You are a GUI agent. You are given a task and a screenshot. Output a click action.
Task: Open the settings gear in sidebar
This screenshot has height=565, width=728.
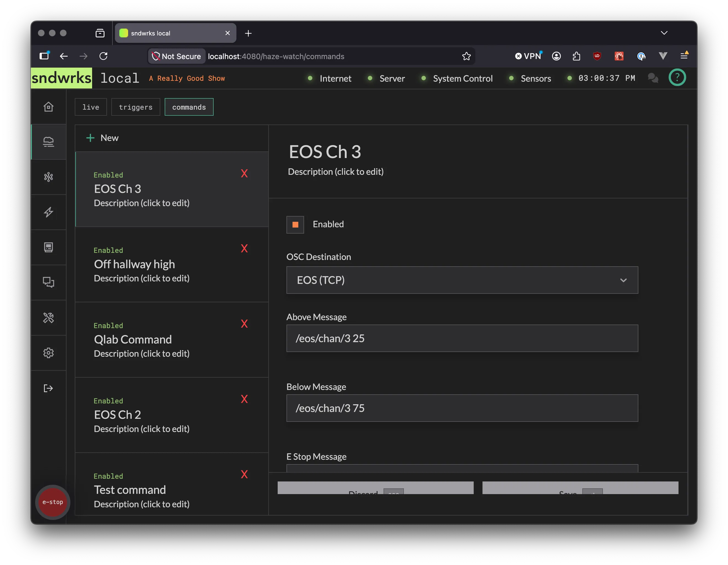pos(48,353)
